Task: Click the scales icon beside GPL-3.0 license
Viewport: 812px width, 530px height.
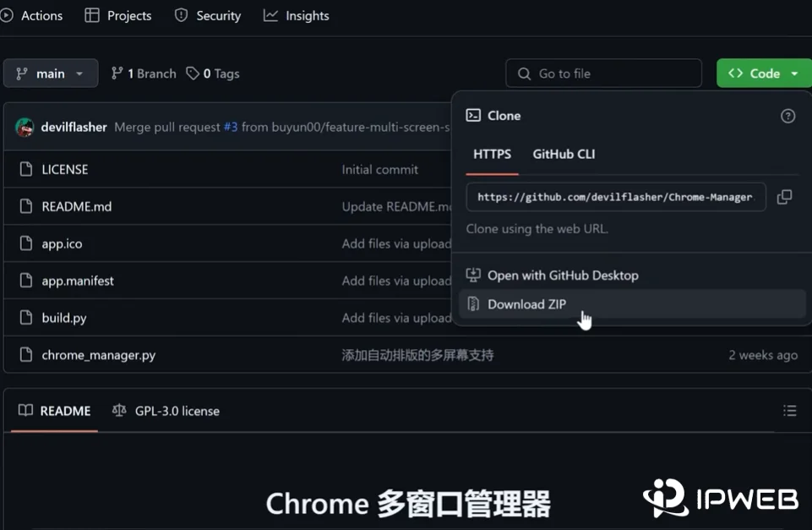Action: 117,410
